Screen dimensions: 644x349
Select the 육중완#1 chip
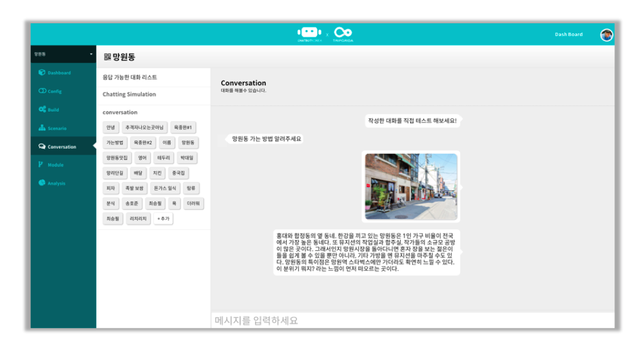(x=183, y=127)
